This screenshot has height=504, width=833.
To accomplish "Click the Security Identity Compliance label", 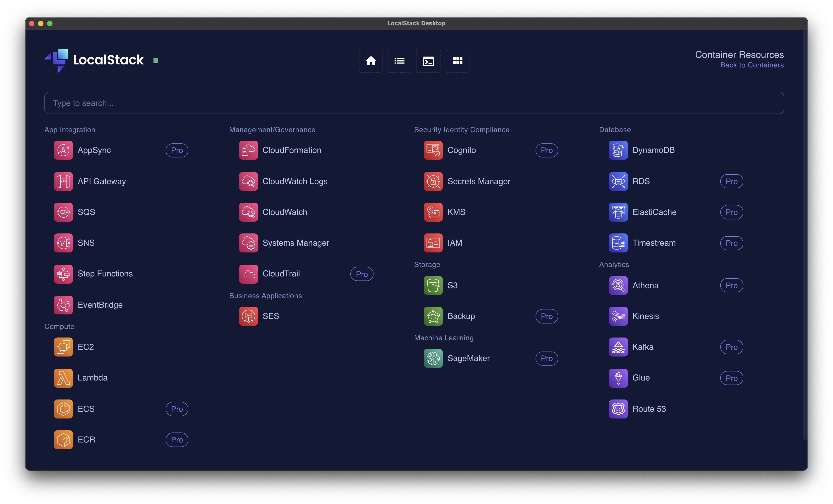I will point(462,130).
